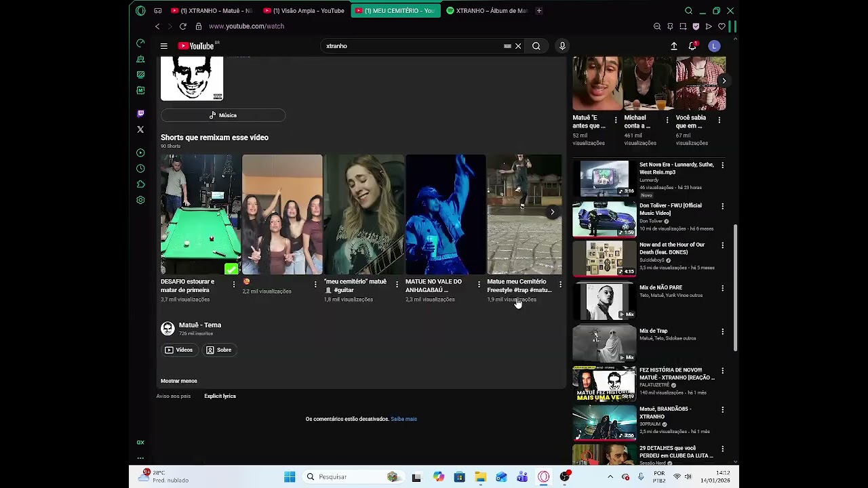The image size is (868, 488).
Task: Open the on-screen keyboard icon in the search box
Action: pyautogui.click(x=507, y=46)
